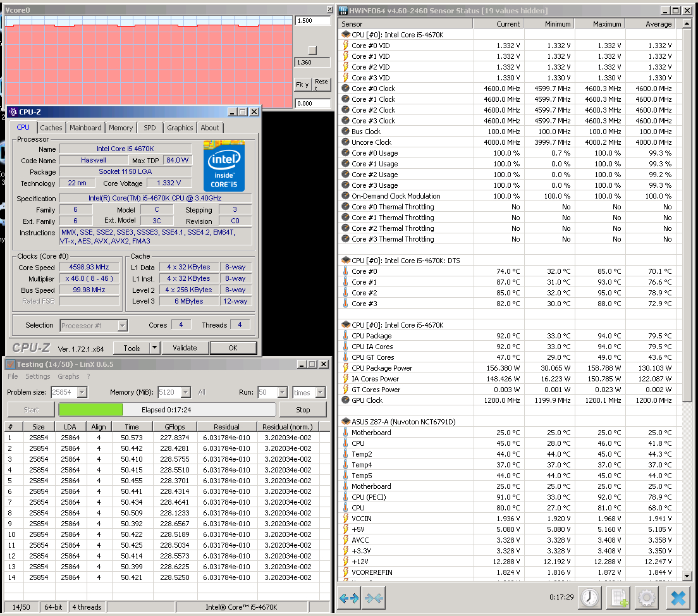Click the Maximum column header in HWiNFO
698x616 pixels.
pos(599,24)
